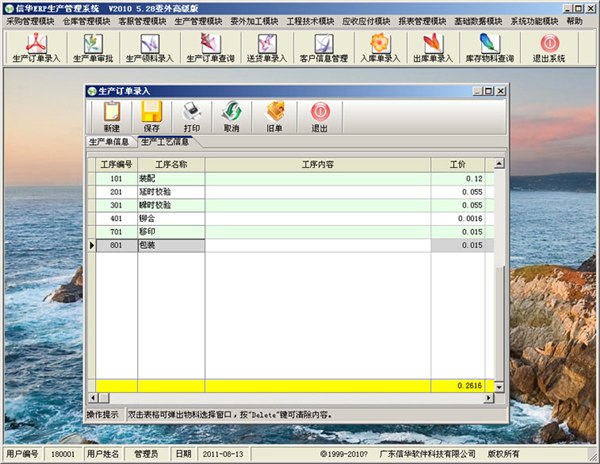This screenshot has height=464, width=600.
Task: Select the 包装 process name cell
Action: click(x=171, y=245)
